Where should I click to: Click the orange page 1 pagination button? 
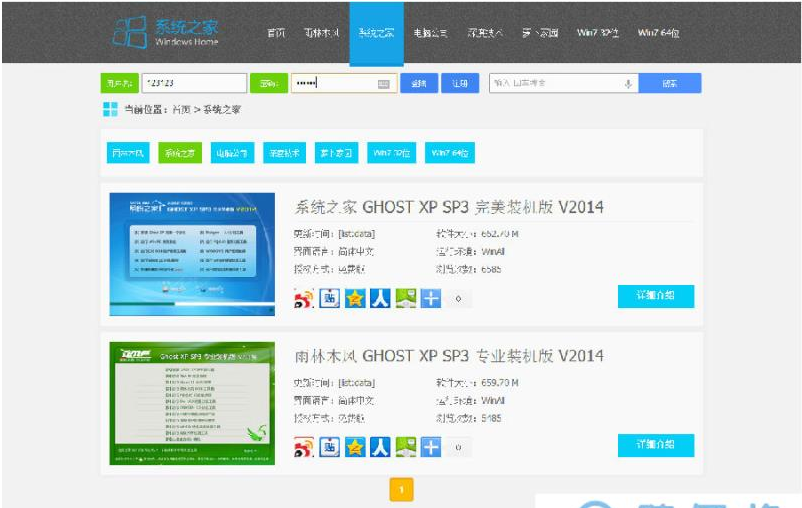click(x=400, y=489)
